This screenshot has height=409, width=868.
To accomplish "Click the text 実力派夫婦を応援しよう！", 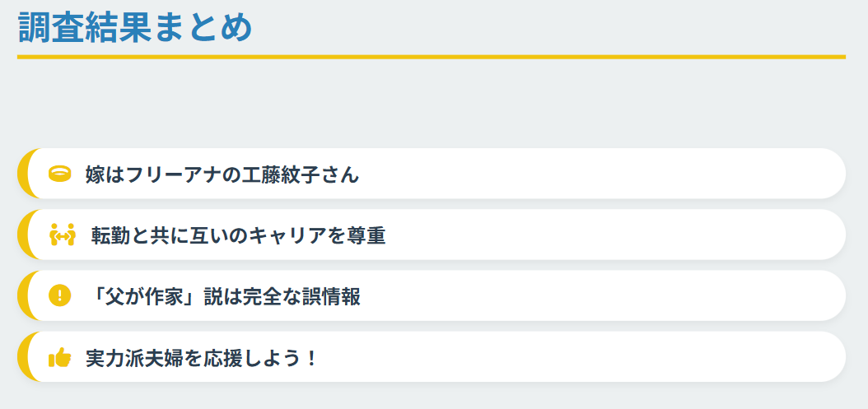I will click(201, 358).
